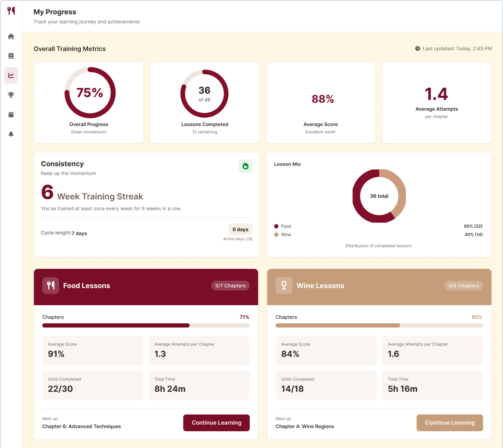
Task: Click the Chapters progress bar showing 71%
Action: point(146,325)
